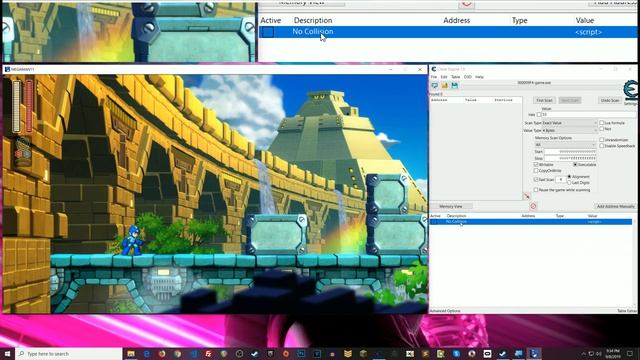This screenshot has width=640, height=360.
Task: Click the open-file folder icon in Cheat Engine toolbar
Action: point(444,85)
